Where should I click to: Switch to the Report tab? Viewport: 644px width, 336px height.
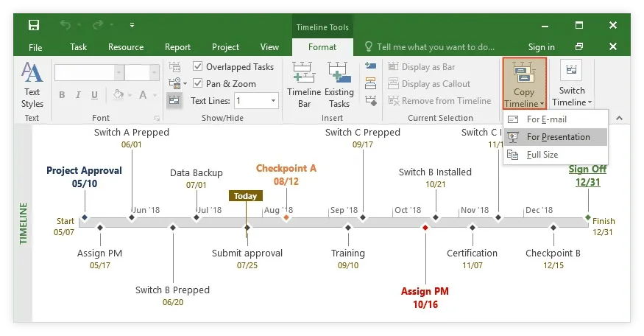(177, 47)
